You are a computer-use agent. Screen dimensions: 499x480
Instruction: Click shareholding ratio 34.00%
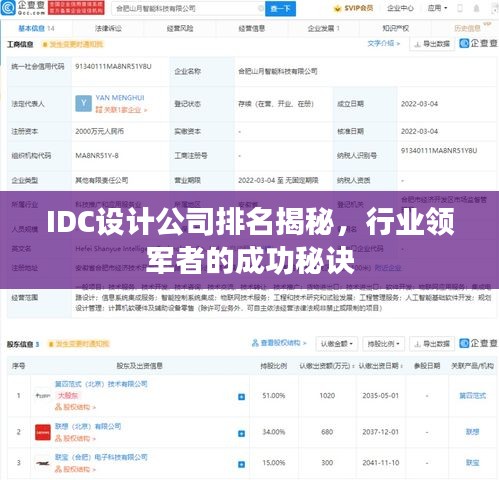click(274, 432)
